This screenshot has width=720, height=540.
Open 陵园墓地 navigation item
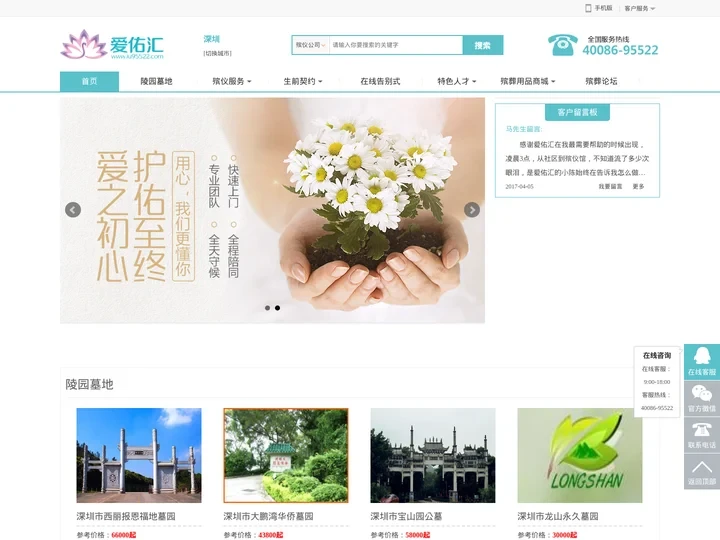156,81
